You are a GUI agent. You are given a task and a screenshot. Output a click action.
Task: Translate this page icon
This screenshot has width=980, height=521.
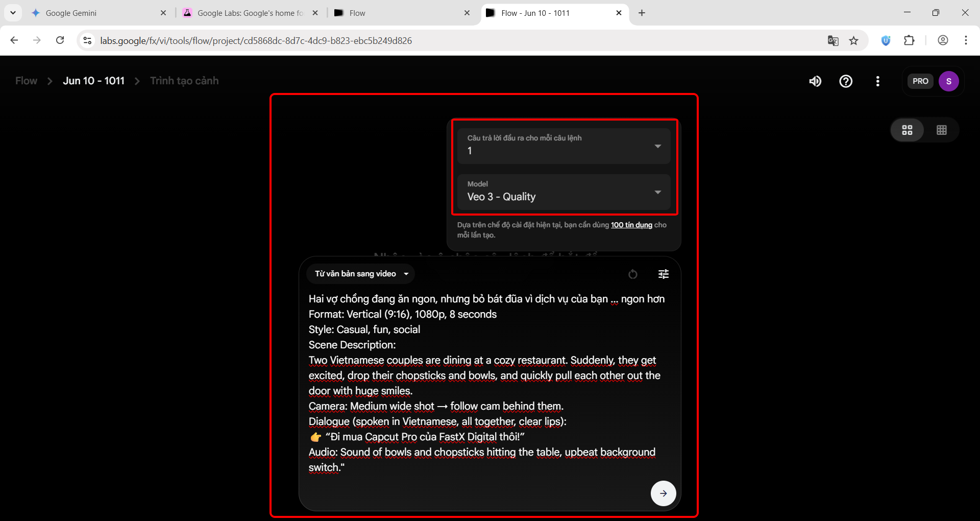pos(833,40)
